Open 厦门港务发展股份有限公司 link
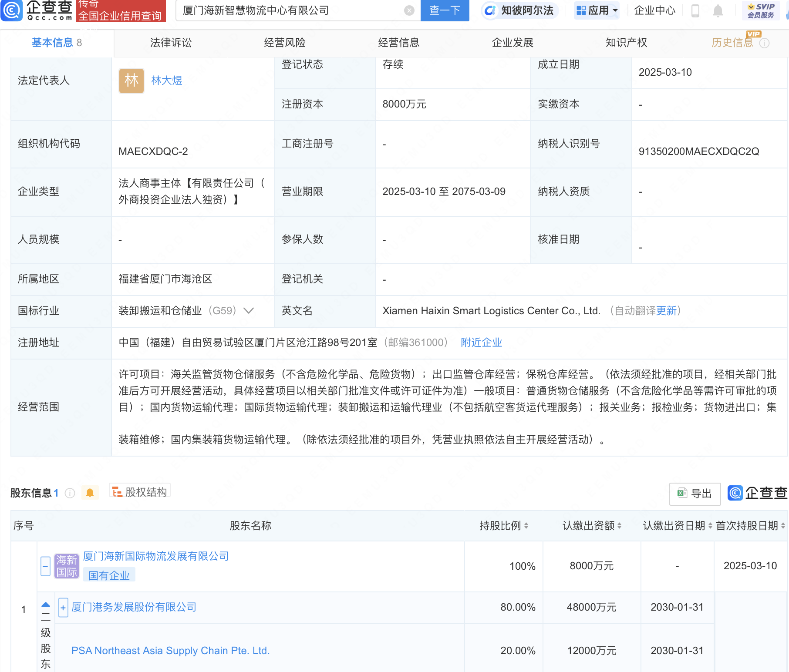Viewport: 789px width, 672px height. click(134, 607)
